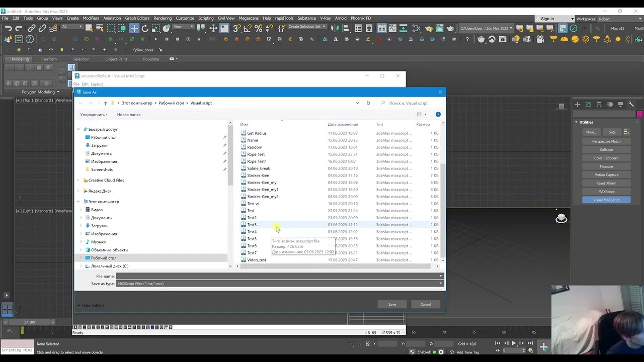Open the view options dropdown in Save As
644x362 pixels.
click(425, 115)
